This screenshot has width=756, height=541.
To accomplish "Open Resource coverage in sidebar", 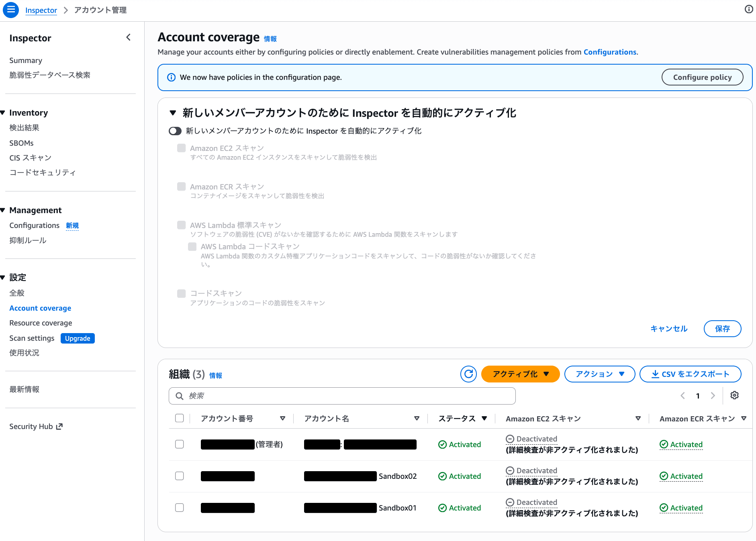I will [x=41, y=323].
